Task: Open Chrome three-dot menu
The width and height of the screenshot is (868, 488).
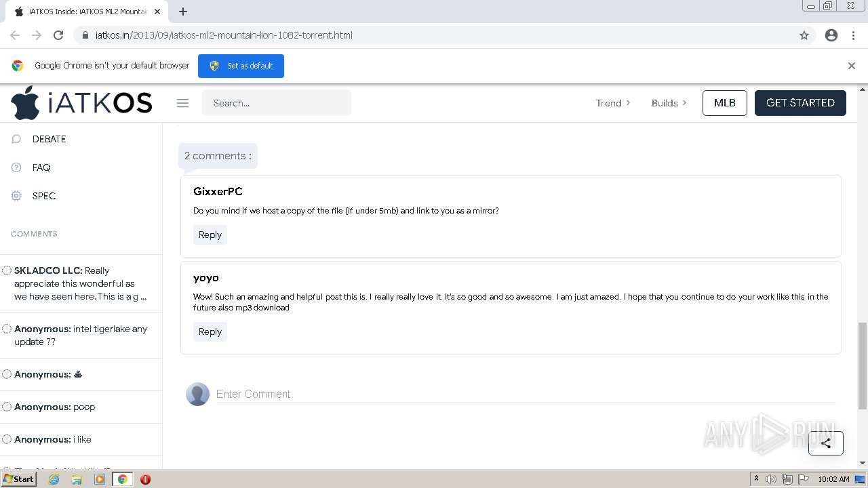Action: [x=853, y=35]
